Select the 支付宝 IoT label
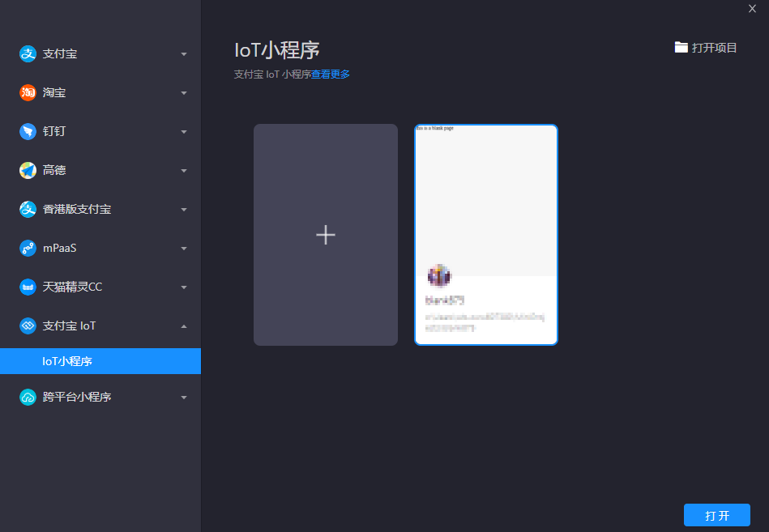 (x=69, y=326)
